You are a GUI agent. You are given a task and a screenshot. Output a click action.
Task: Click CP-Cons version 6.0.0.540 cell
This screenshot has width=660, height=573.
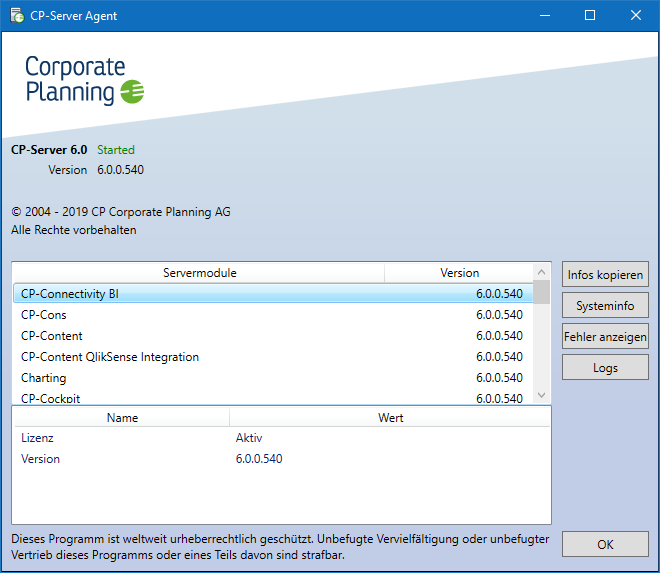pyautogui.click(x=499, y=314)
